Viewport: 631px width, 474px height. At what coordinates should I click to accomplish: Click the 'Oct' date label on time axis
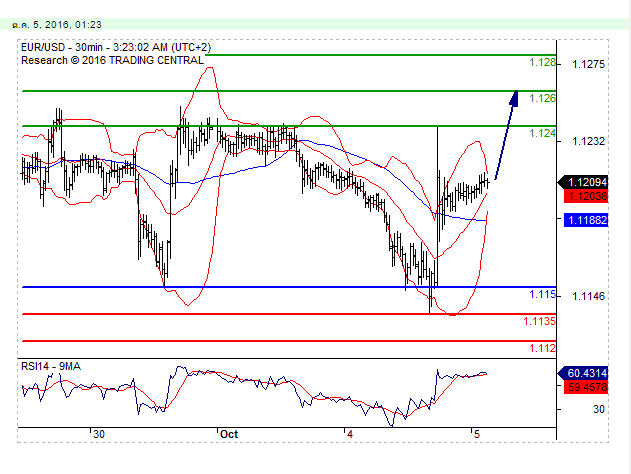(229, 435)
